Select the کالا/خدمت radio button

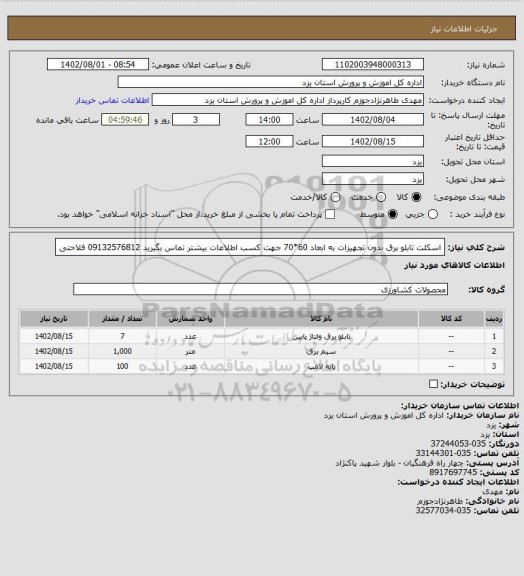tap(335, 197)
